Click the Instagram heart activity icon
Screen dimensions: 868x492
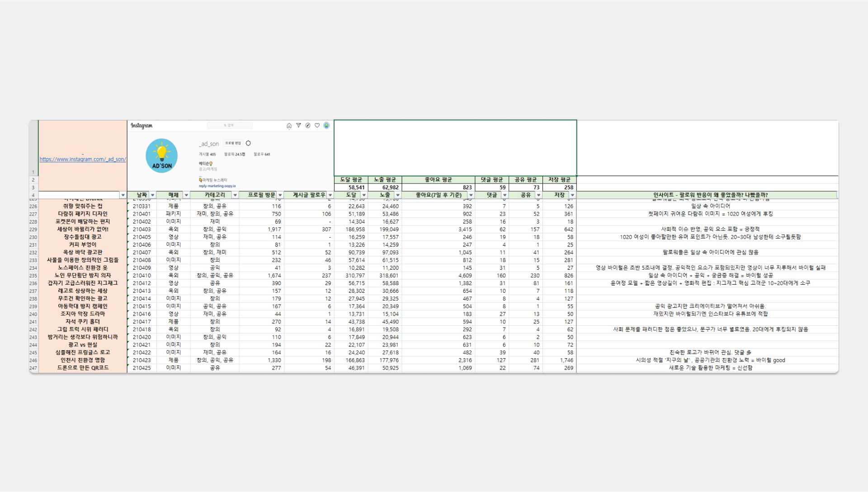(x=317, y=126)
